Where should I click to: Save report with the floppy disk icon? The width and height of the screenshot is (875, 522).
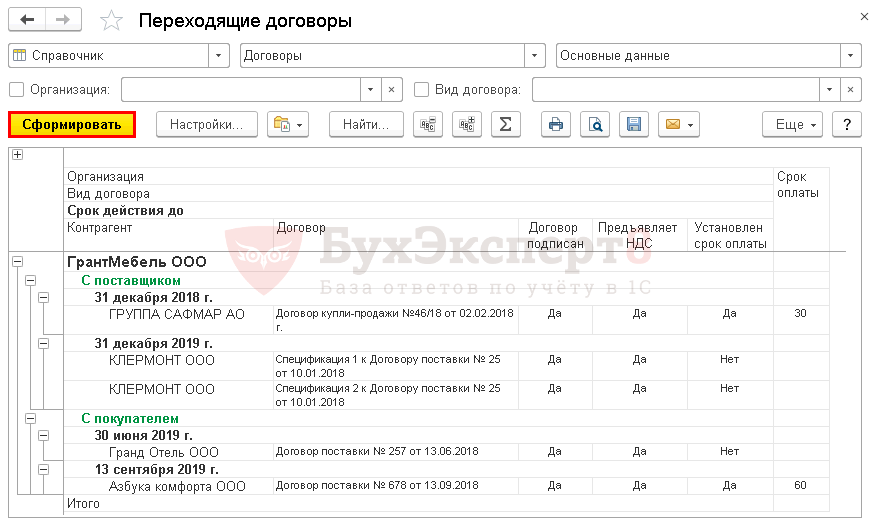pyautogui.click(x=634, y=124)
